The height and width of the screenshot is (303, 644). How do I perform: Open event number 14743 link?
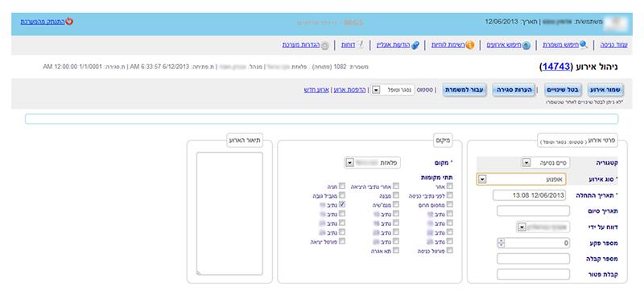tap(555, 67)
